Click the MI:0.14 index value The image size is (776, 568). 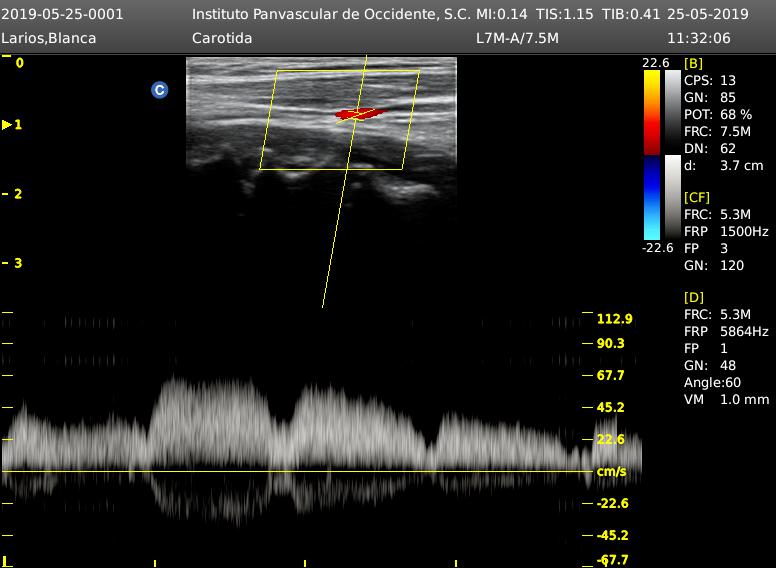pyautogui.click(x=501, y=14)
